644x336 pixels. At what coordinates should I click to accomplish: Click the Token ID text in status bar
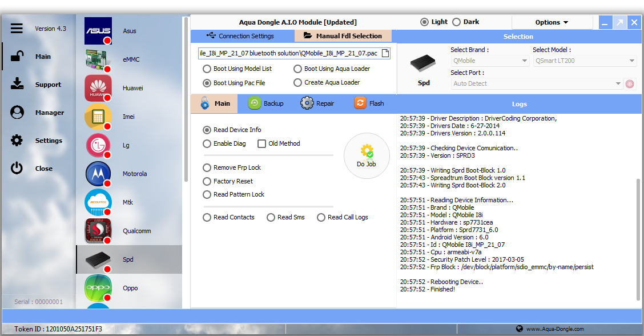58,329
